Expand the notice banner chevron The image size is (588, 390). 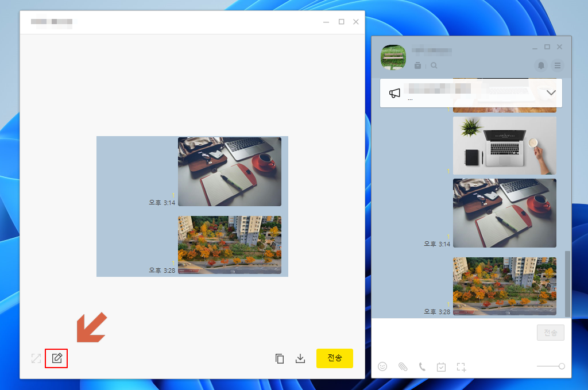click(x=551, y=92)
